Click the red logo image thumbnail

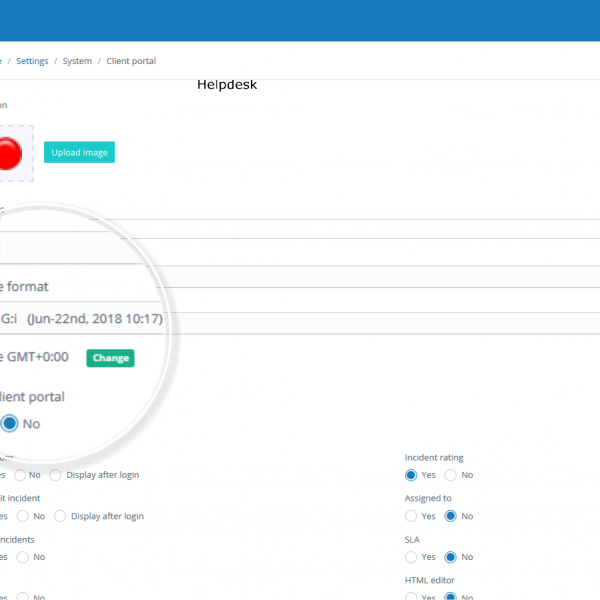point(10,153)
